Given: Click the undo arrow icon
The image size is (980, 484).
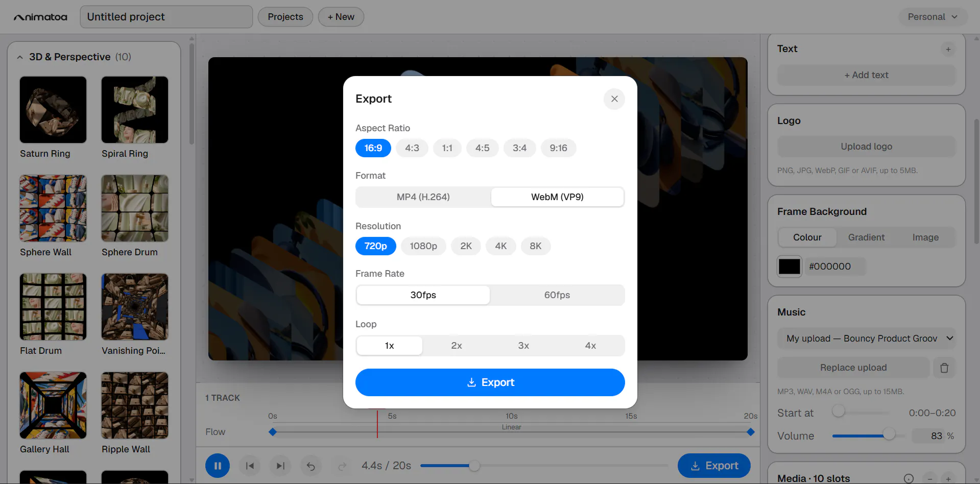Looking at the screenshot, I should 310,466.
